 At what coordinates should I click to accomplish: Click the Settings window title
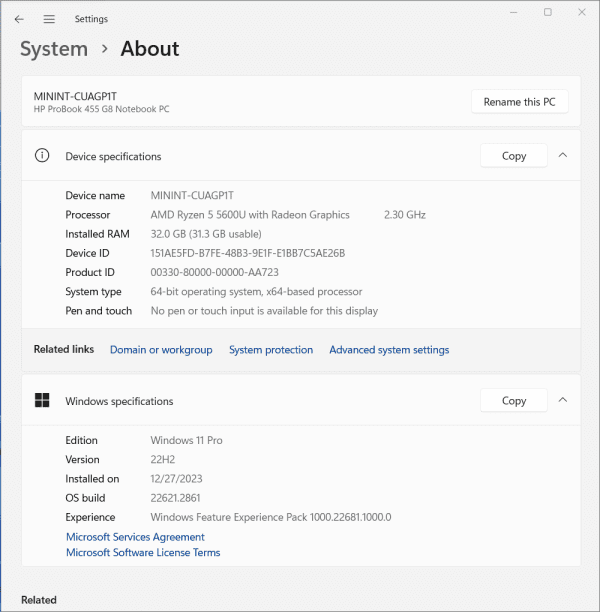coord(91,19)
